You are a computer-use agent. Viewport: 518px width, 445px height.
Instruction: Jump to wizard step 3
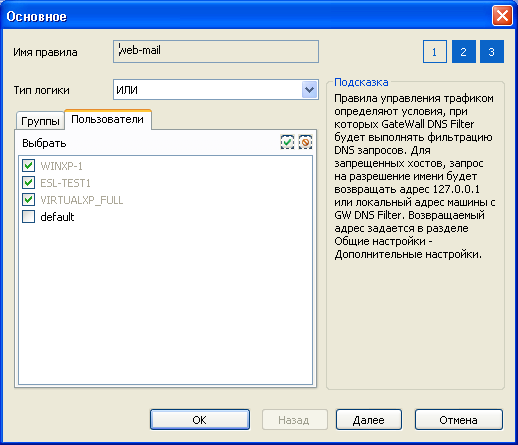pyautogui.click(x=492, y=52)
